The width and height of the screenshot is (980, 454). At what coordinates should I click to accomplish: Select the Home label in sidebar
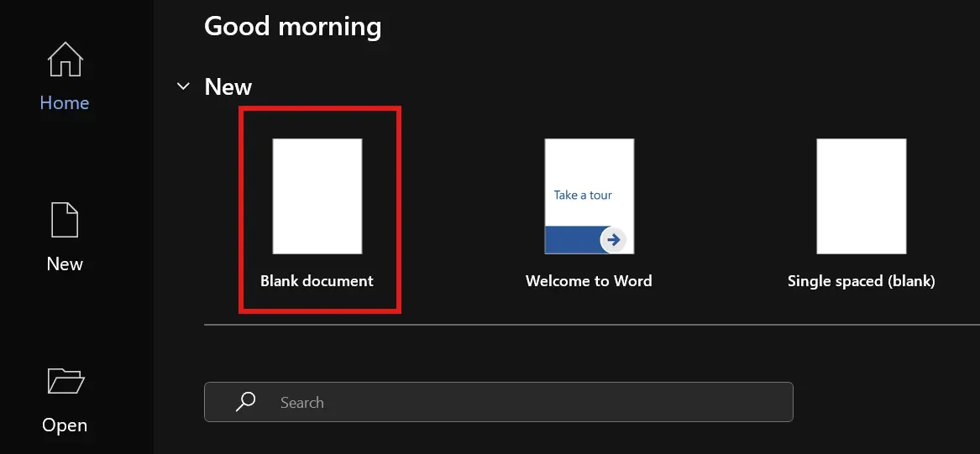coord(65,103)
